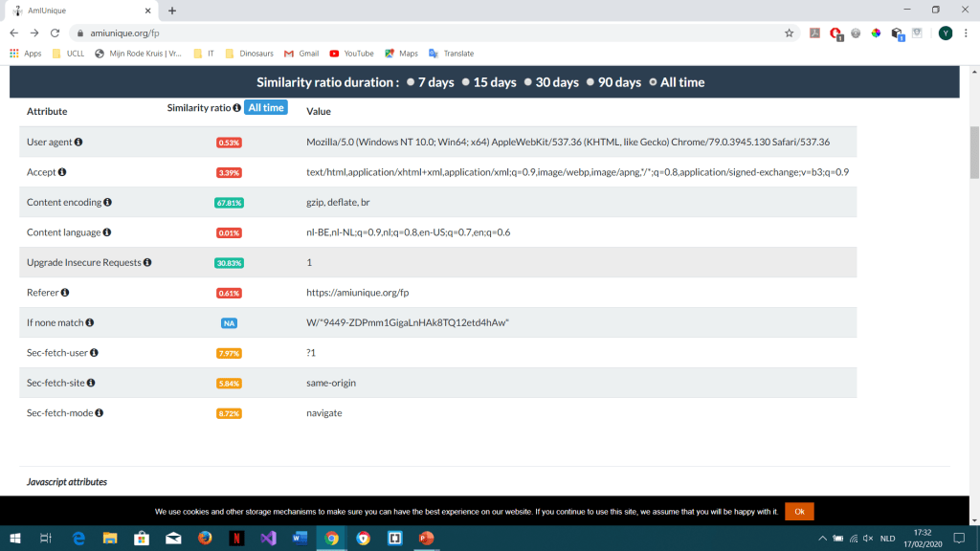This screenshot has width=980, height=551.
Task: Click info icon next to Upgrade Insecure Requests
Action: click(x=147, y=262)
